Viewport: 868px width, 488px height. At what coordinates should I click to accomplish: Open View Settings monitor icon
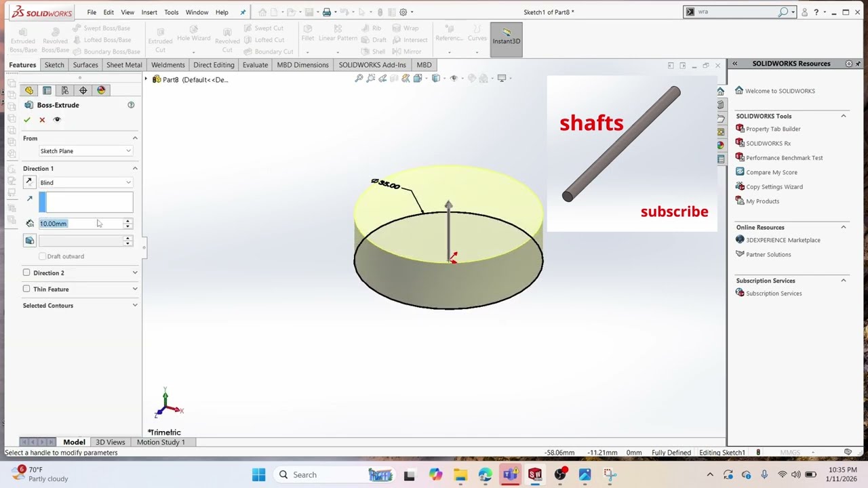point(502,79)
